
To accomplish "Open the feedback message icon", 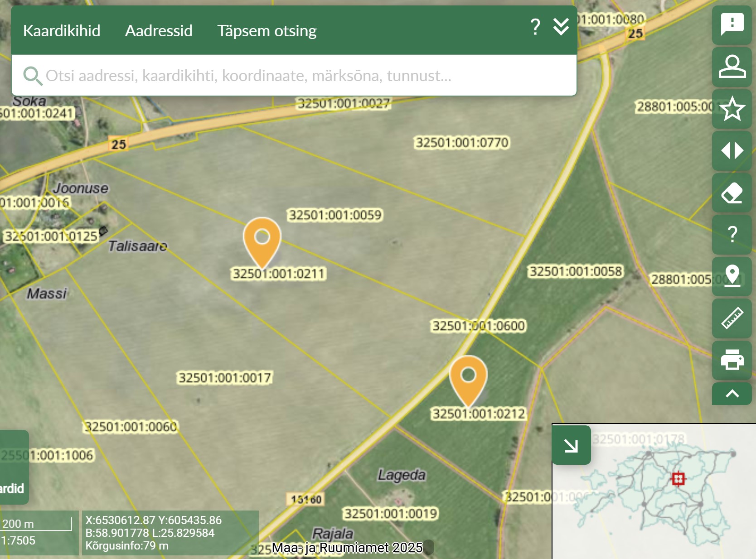I will (732, 24).
